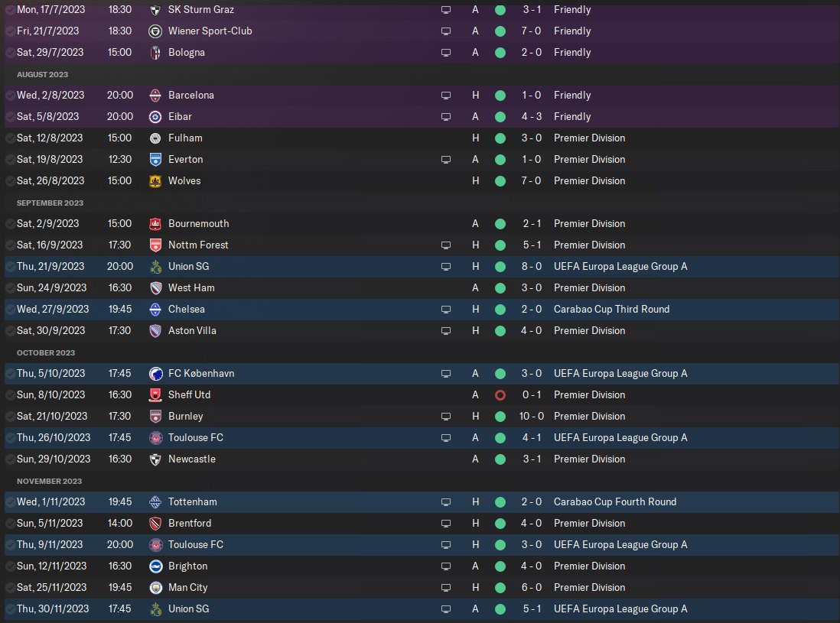Viewport: 840px width, 623px height.
Task: Click the TV icon on Chelsea row
Action: (446, 310)
